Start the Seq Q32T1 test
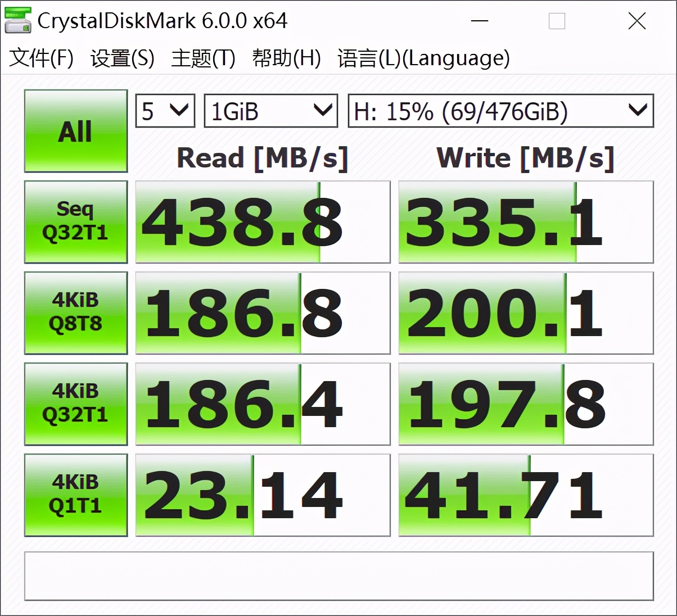The image size is (677, 616). coord(76,222)
